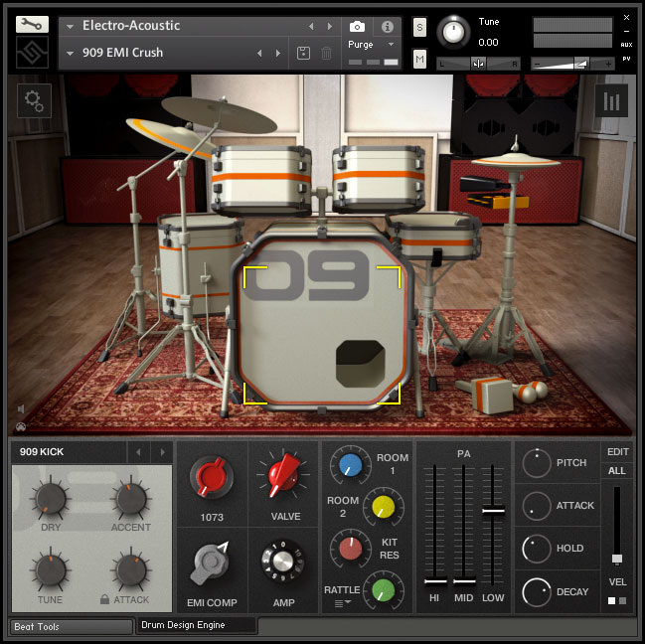This screenshot has width=645, height=644.
Task: Toggle the solo S button
Action: coord(419,27)
